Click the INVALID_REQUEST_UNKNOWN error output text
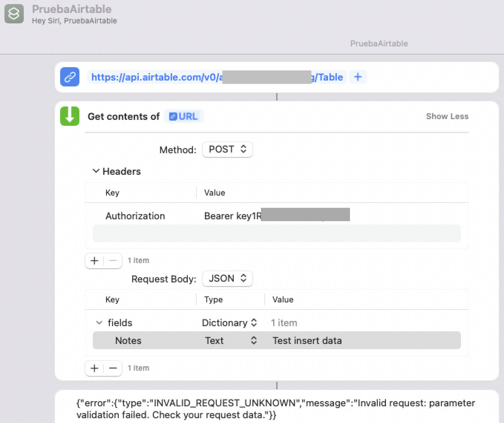 275,409
